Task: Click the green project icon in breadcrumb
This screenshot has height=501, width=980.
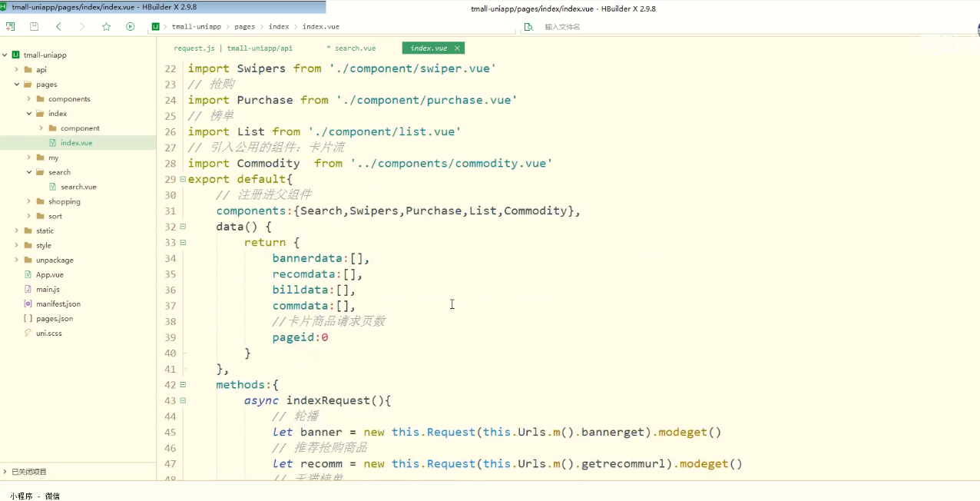Action: pyautogui.click(x=156, y=26)
